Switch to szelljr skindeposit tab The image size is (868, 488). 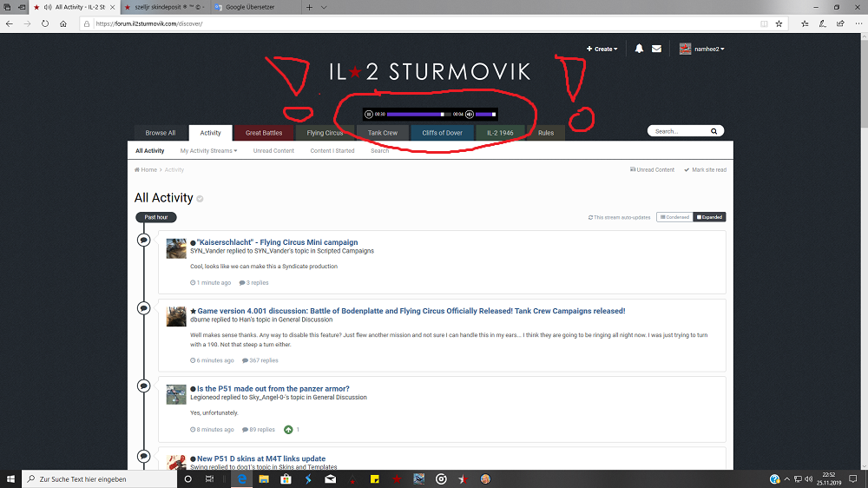(x=165, y=7)
